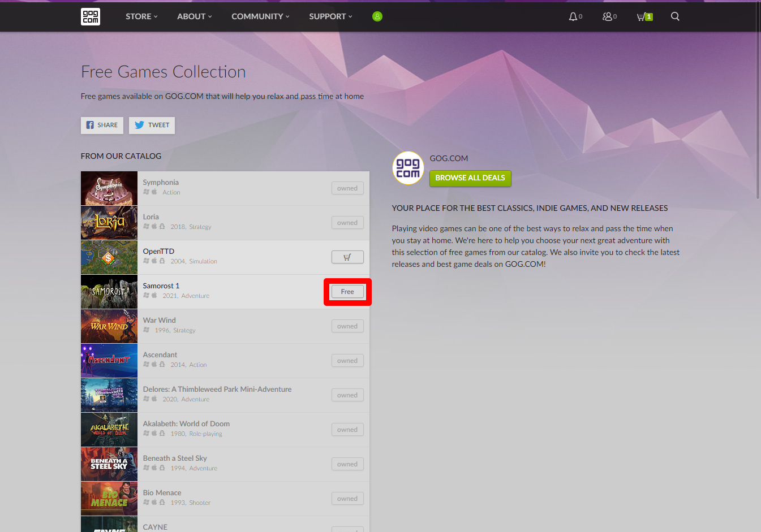Share the collection on Facebook
761x532 pixels.
coord(102,125)
